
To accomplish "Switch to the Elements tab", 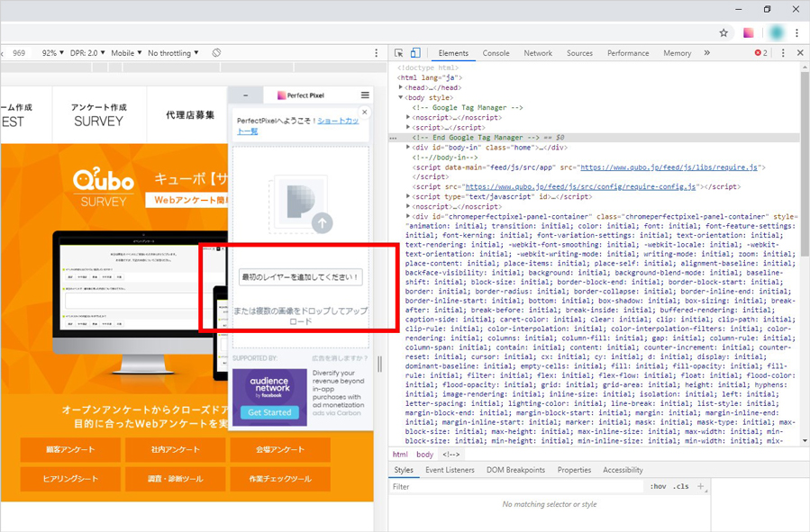I will click(x=453, y=52).
